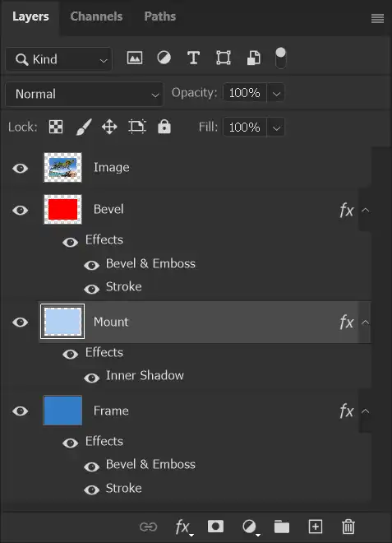
Task: Switch to the Layers tab
Action: pyautogui.click(x=30, y=16)
